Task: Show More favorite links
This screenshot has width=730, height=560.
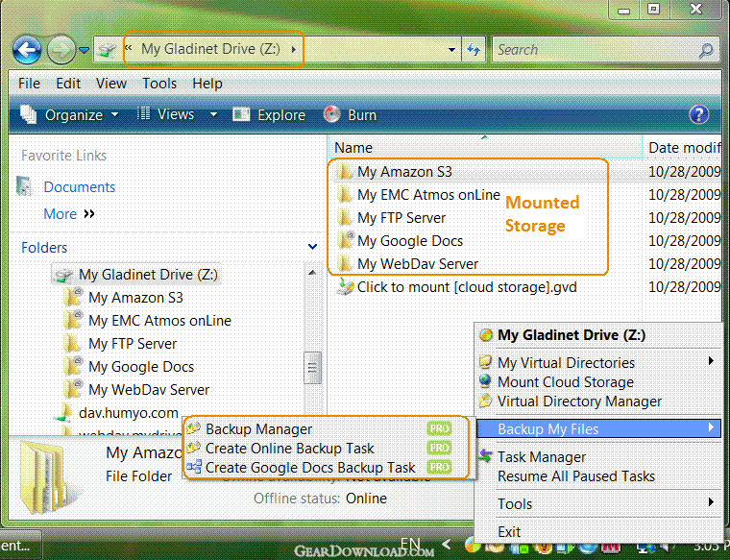Action: 69,213
